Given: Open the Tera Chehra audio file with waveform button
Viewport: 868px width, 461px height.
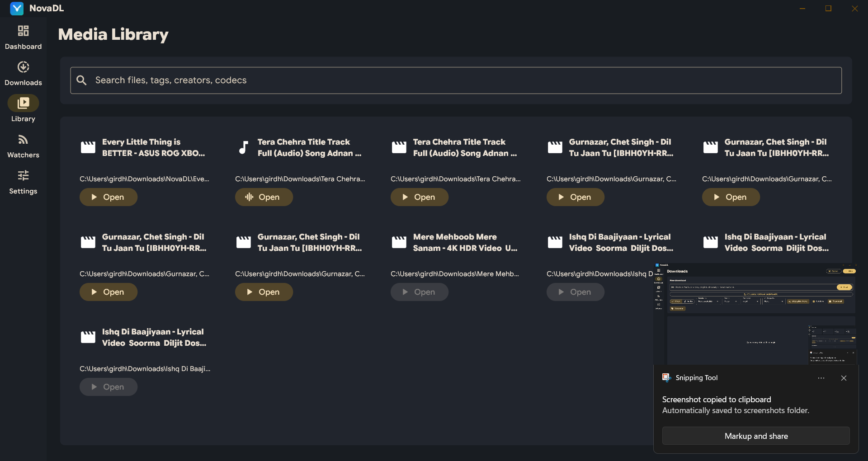Looking at the screenshot, I should tap(264, 197).
